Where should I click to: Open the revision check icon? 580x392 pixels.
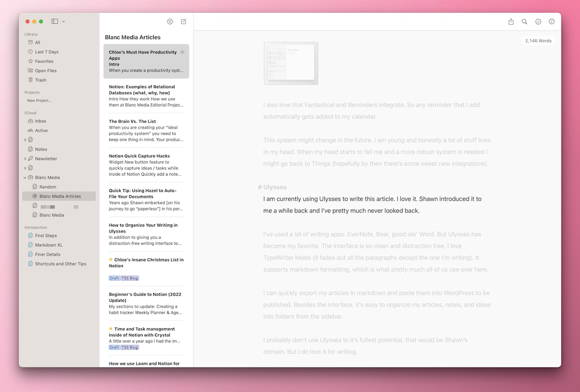point(538,22)
